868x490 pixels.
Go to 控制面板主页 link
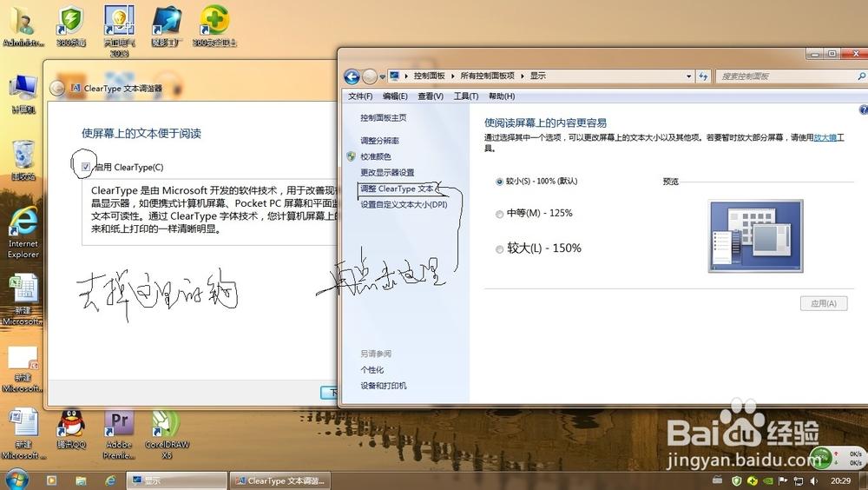tap(384, 118)
